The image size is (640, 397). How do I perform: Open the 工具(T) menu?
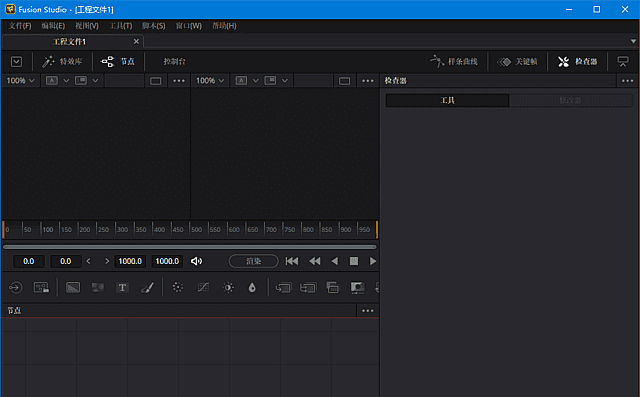click(121, 26)
